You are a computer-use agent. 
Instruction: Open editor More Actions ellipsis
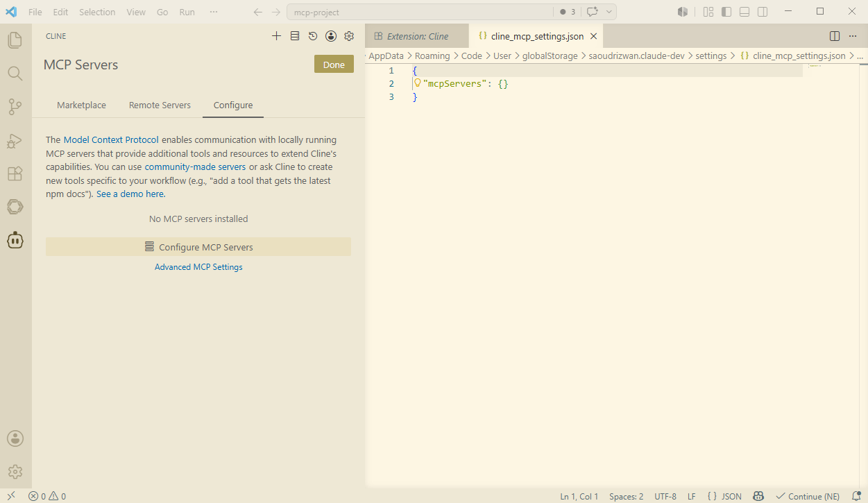tap(853, 36)
